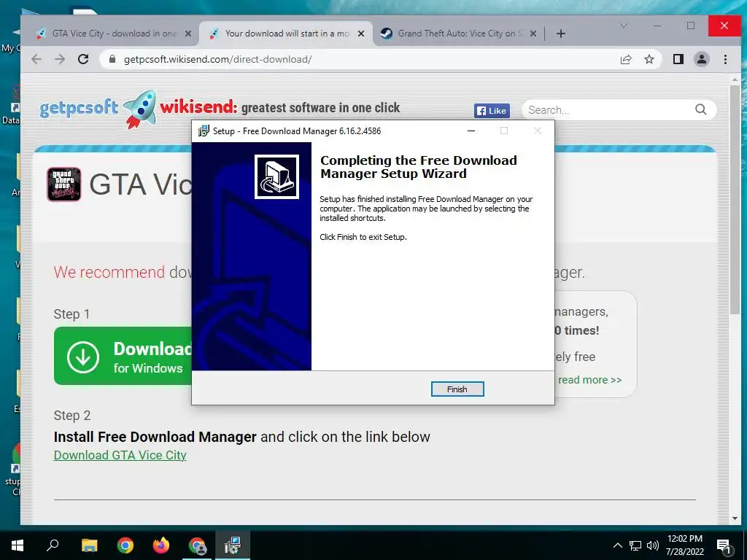Open File Explorer from taskbar
The width and height of the screenshot is (747, 560).
point(89,545)
